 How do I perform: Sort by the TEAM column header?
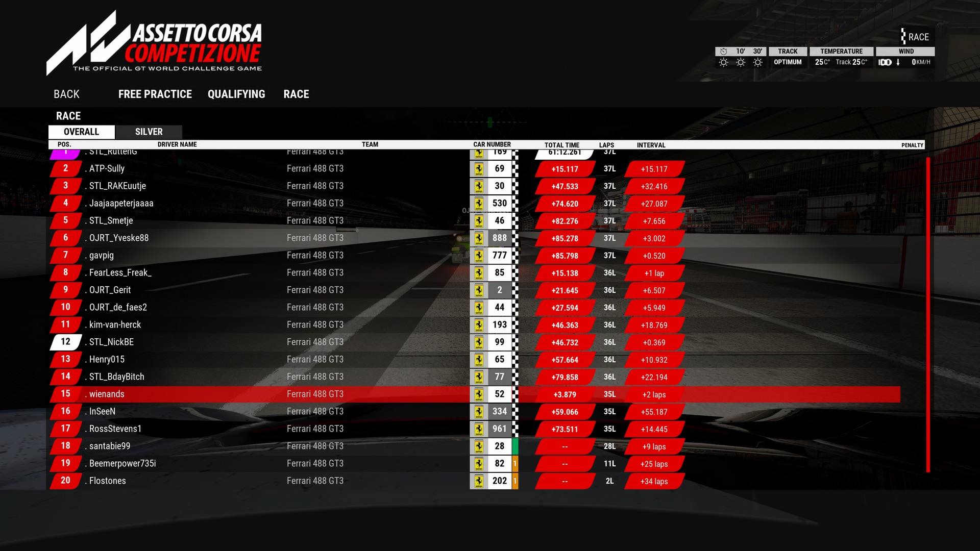pyautogui.click(x=370, y=145)
